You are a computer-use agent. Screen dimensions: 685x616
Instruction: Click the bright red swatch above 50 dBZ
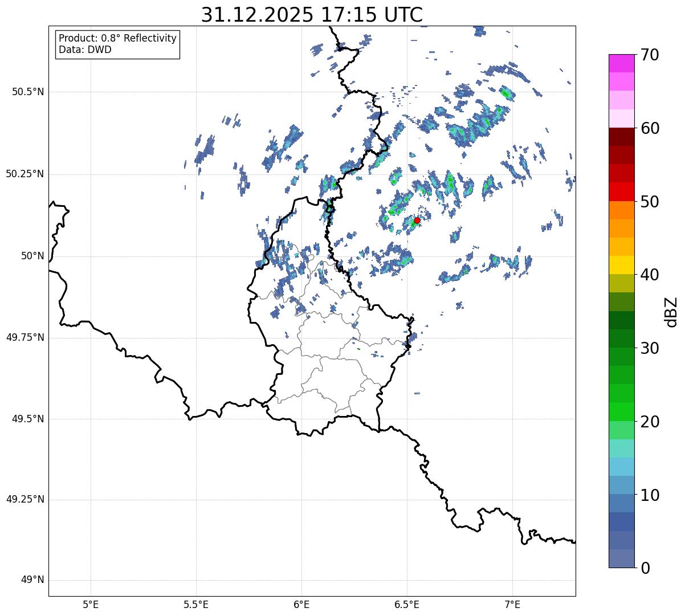pos(621,191)
